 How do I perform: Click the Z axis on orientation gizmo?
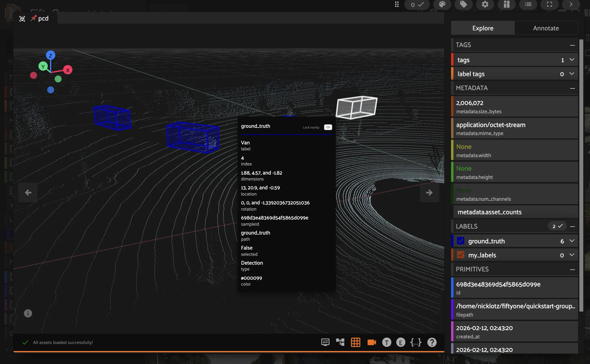51,55
